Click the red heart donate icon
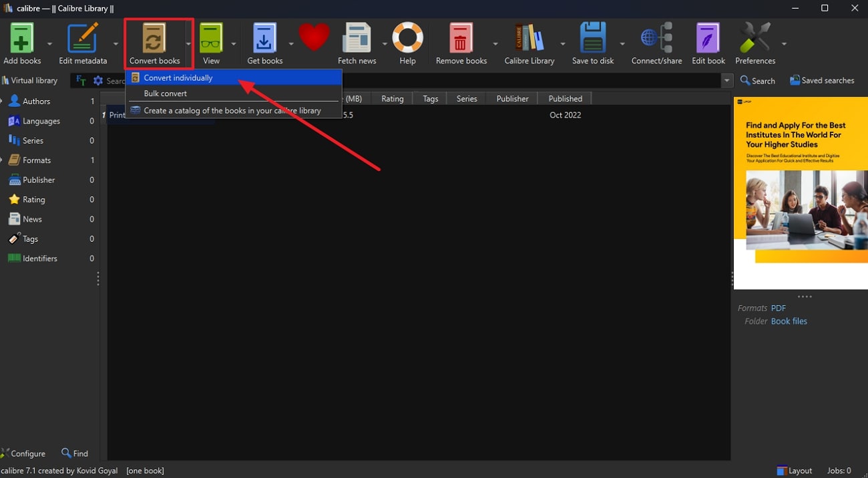Screen dimensions: 868x478 pyautogui.click(x=314, y=37)
